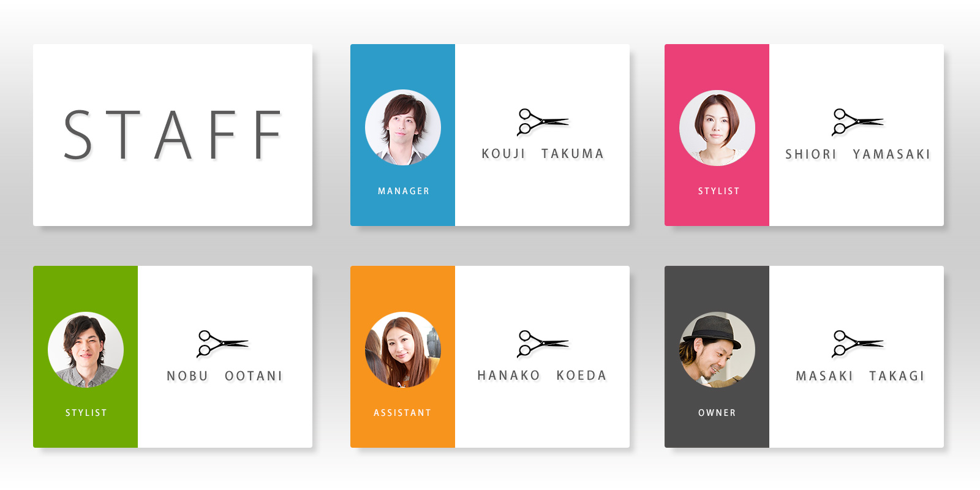Click the scissors icon above Hanako Koeda
Image resolution: width=980 pixels, height=490 pixels.
(543, 344)
